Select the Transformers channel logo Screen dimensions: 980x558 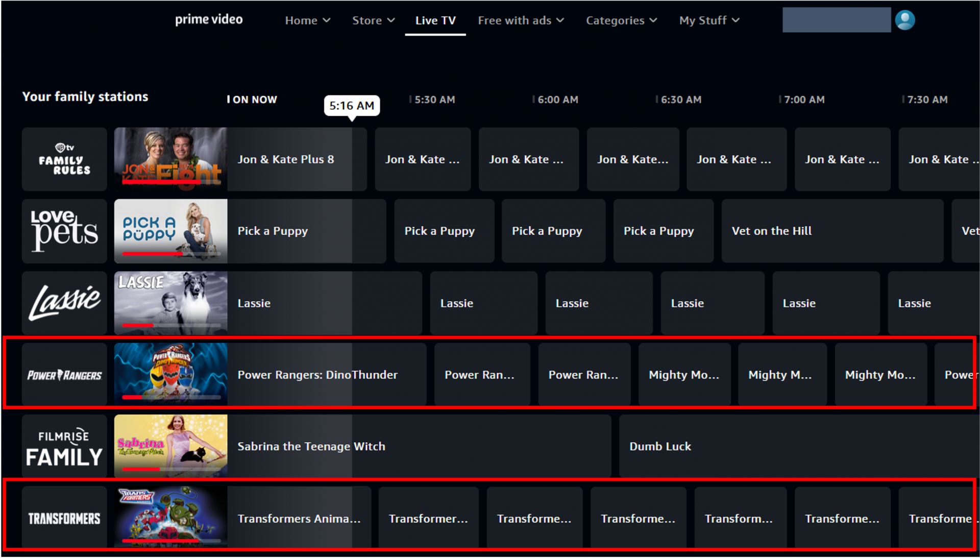pyautogui.click(x=64, y=518)
